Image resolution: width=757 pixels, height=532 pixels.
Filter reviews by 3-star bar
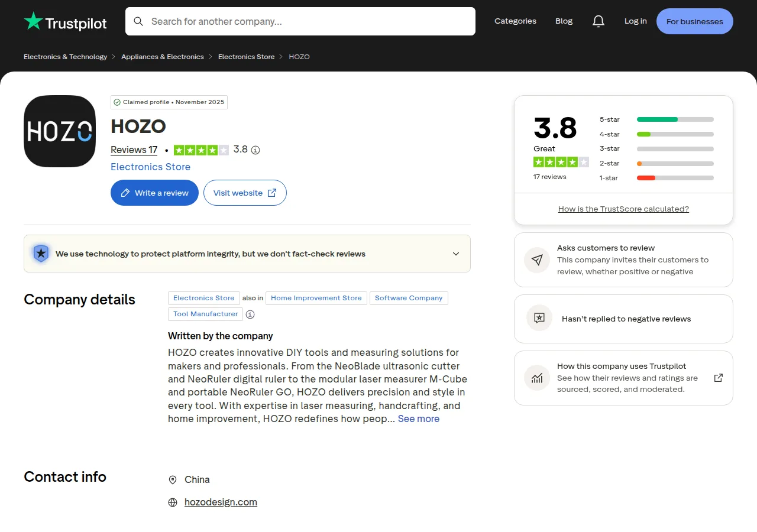coord(656,149)
